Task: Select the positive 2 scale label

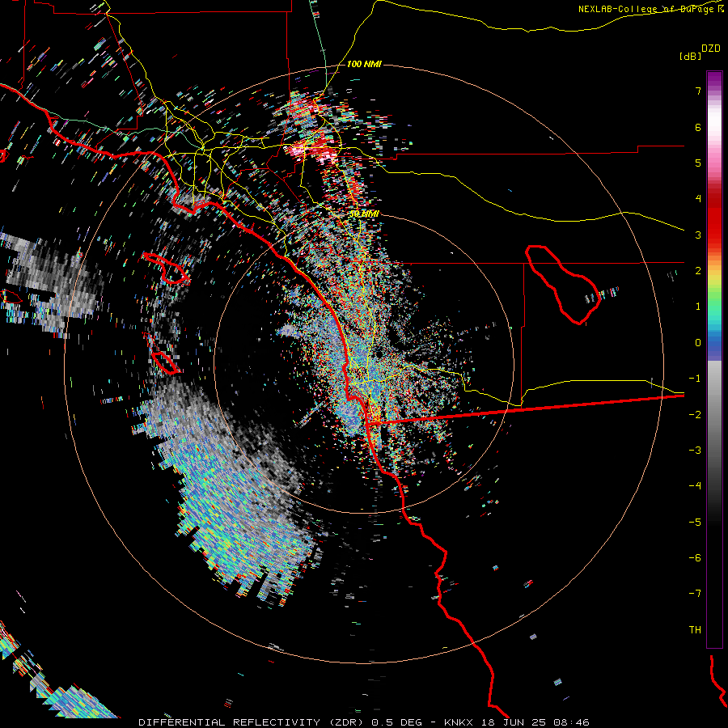Action: pos(698,271)
